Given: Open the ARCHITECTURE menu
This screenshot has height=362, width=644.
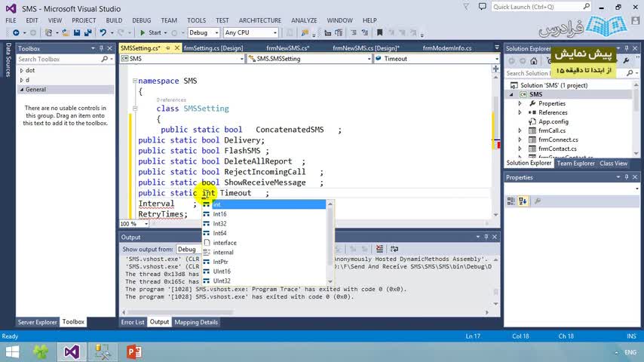Looking at the screenshot, I should [x=260, y=20].
